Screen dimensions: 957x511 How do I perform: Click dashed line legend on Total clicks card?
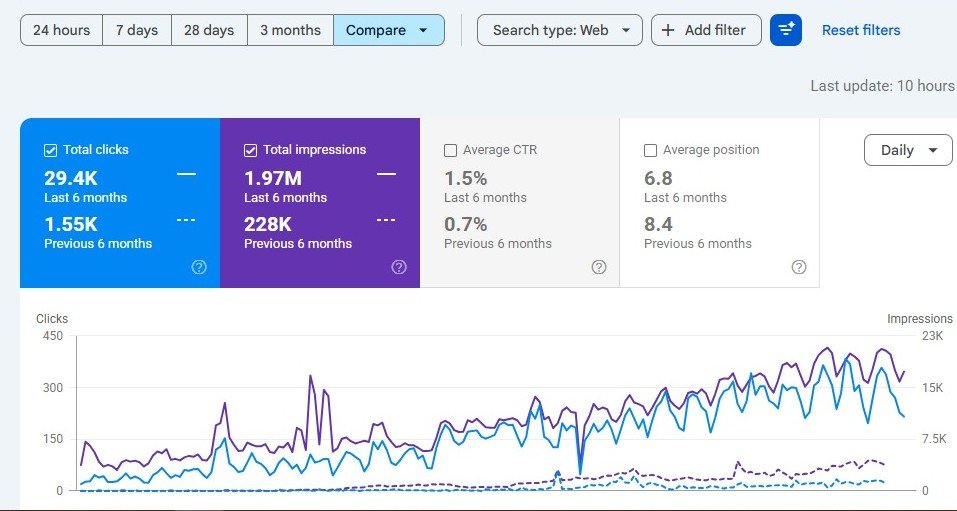point(186,220)
